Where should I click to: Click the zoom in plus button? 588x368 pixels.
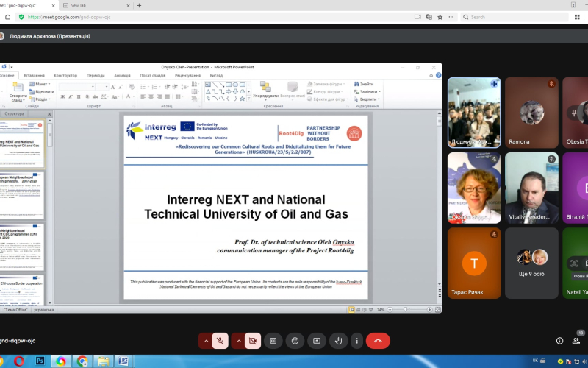pos(429,309)
